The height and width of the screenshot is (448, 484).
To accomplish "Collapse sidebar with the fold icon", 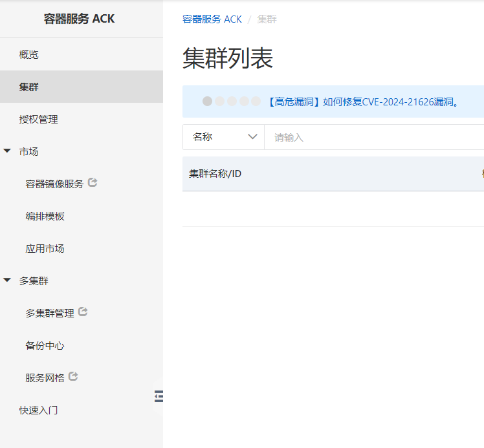I will (x=159, y=396).
